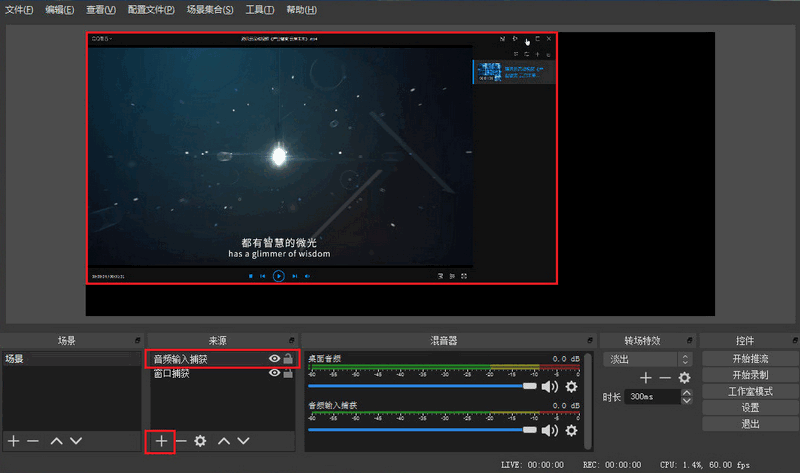Image resolution: width=800 pixels, height=473 pixels.
Task: Open the 场景集合(S) menu
Action: coord(210,10)
